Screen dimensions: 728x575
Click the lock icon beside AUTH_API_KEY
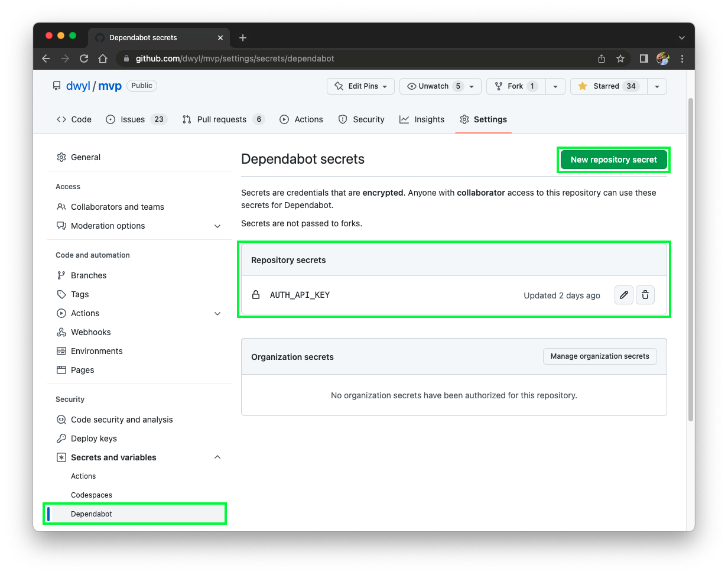(255, 295)
